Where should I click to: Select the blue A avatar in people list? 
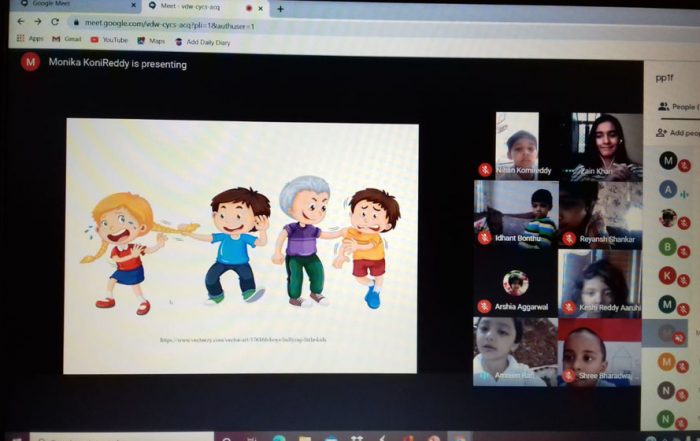coord(668,190)
